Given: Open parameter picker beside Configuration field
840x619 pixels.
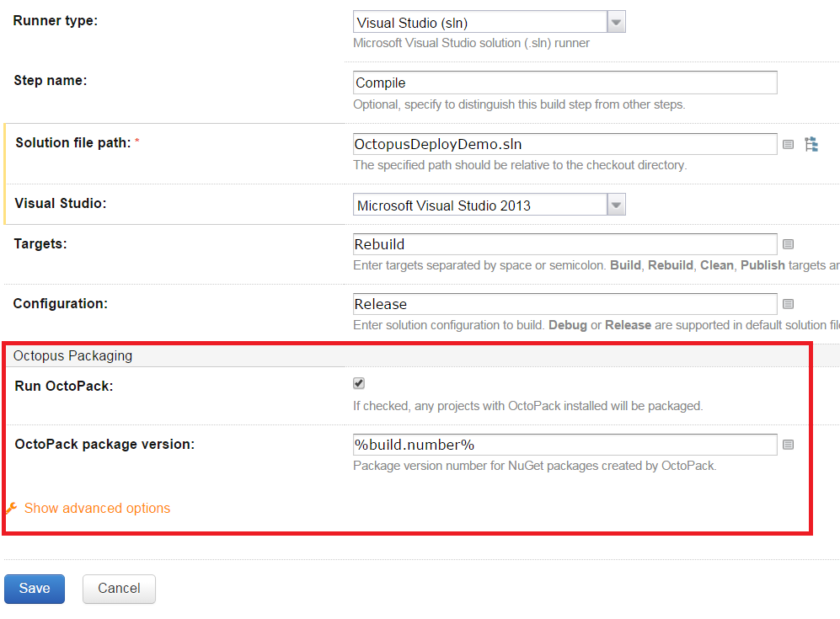Looking at the screenshot, I should (788, 304).
